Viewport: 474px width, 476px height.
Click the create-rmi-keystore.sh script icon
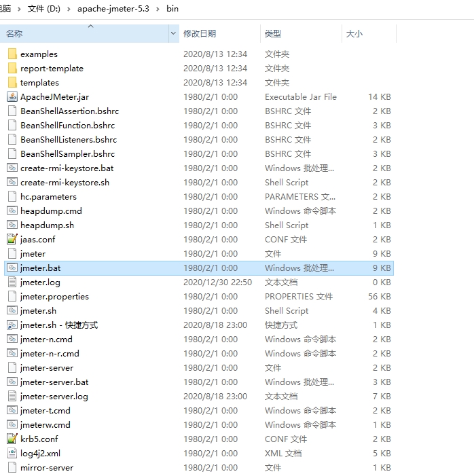pyautogui.click(x=12, y=182)
